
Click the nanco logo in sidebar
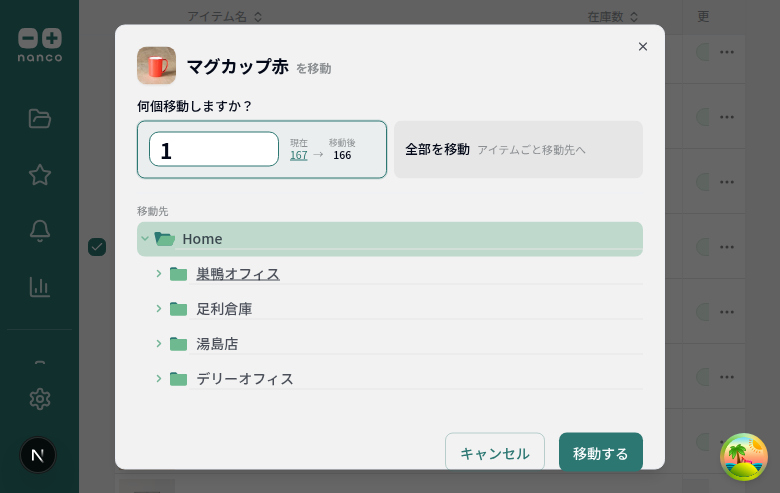40,45
